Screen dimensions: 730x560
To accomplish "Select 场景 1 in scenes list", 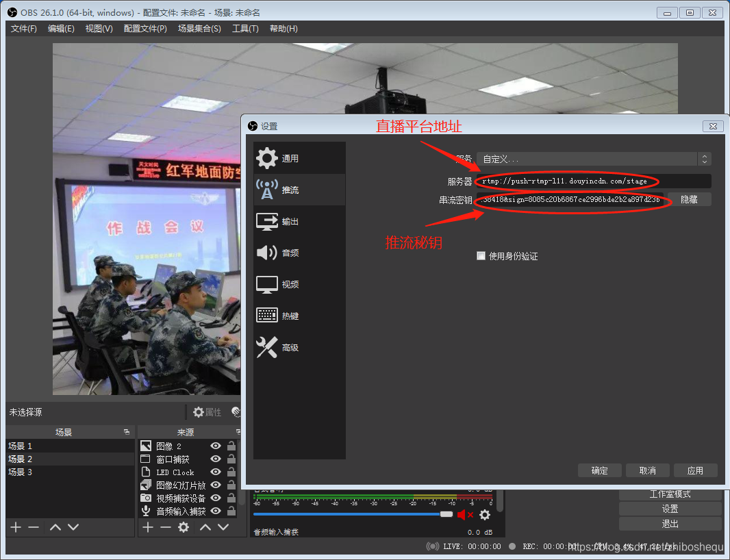I will click(71, 446).
